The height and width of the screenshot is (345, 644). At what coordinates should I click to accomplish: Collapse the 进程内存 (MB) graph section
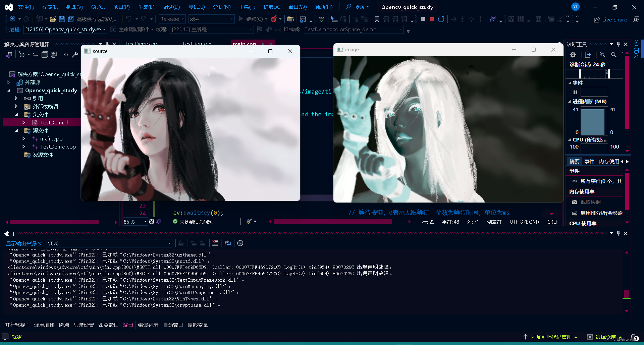pyautogui.click(x=570, y=101)
